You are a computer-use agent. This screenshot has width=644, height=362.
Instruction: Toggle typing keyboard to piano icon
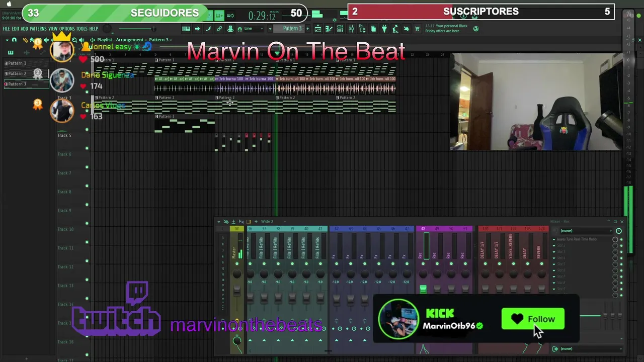click(186, 29)
